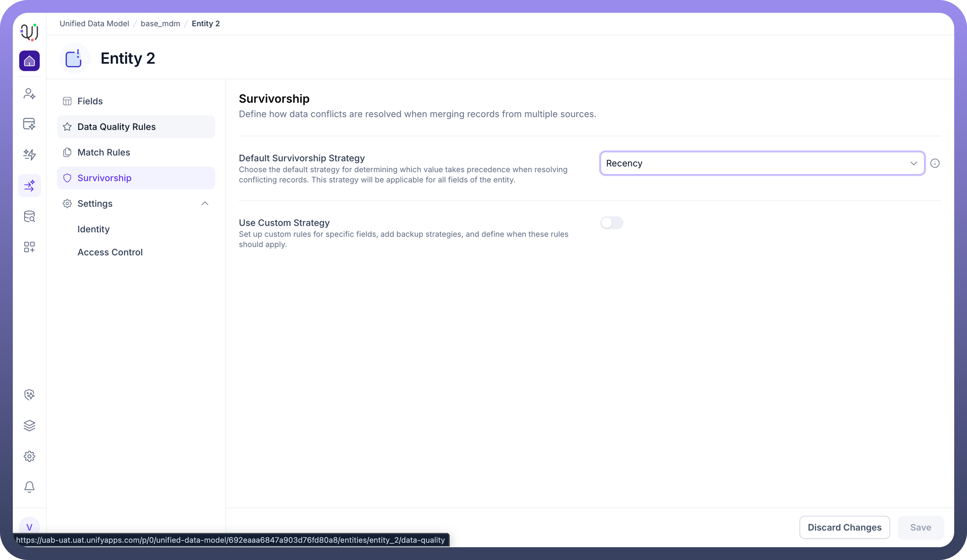
Task: Open the gear settings icon in sidebar
Action: (29, 456)
